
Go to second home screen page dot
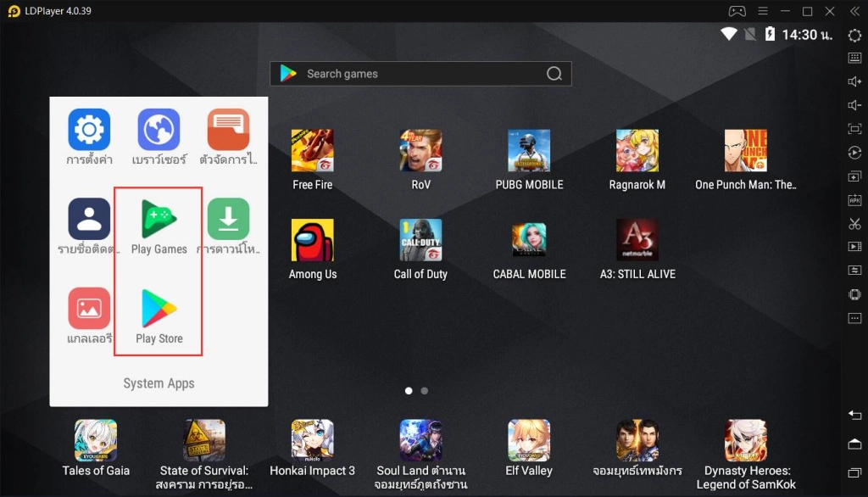pos(425,391)
